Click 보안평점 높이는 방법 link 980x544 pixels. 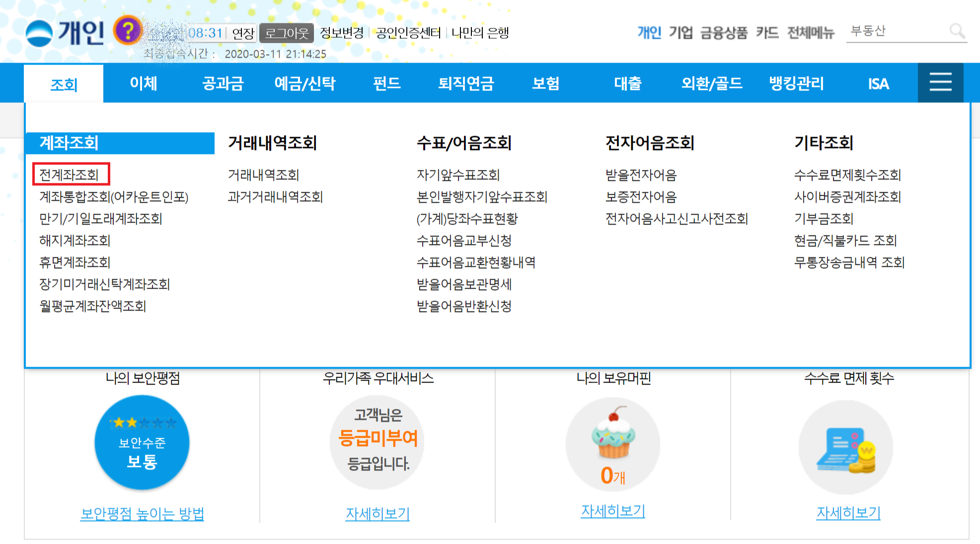[x=142, y=514]
